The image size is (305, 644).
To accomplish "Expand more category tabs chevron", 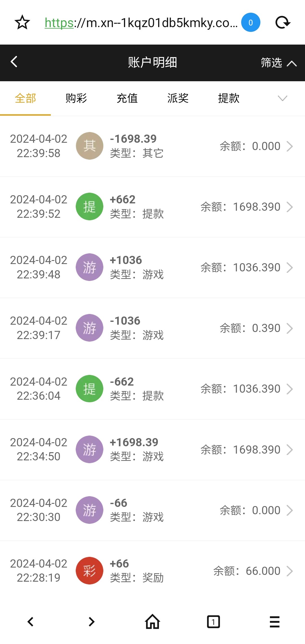I will click(282, 98).
